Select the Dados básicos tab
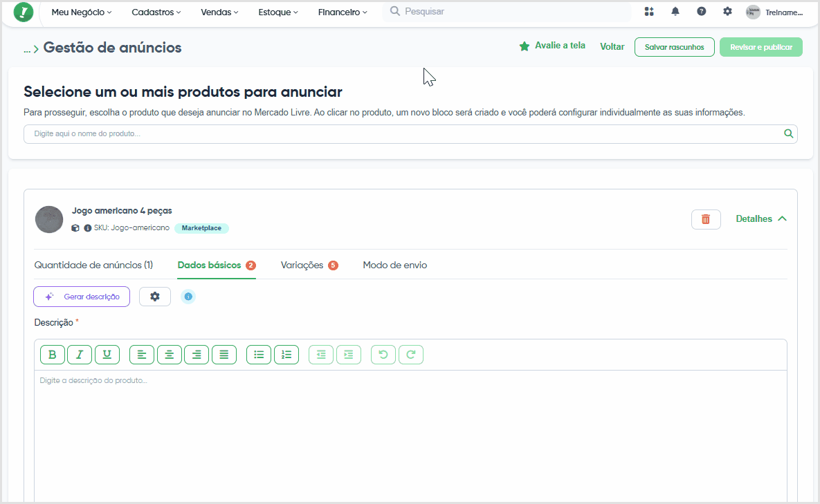This screenshot has width=820, height=504. (x=217, y=265)
